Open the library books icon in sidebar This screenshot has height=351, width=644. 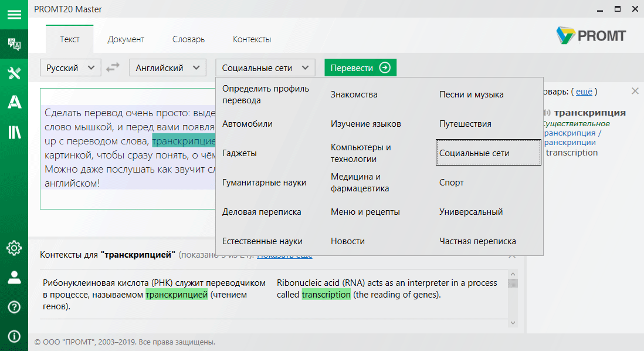tap(14, 132)
